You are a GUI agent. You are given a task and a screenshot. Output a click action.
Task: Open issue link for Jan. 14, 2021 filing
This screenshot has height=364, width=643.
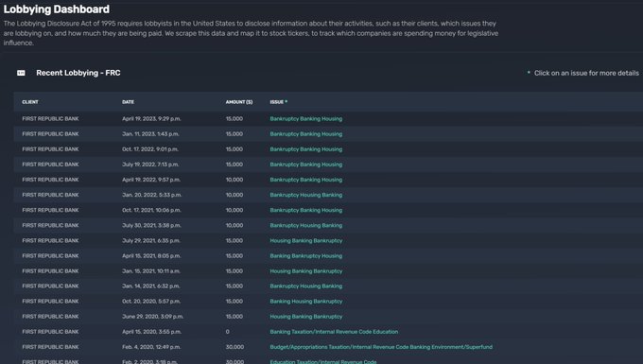pos(306,286)
